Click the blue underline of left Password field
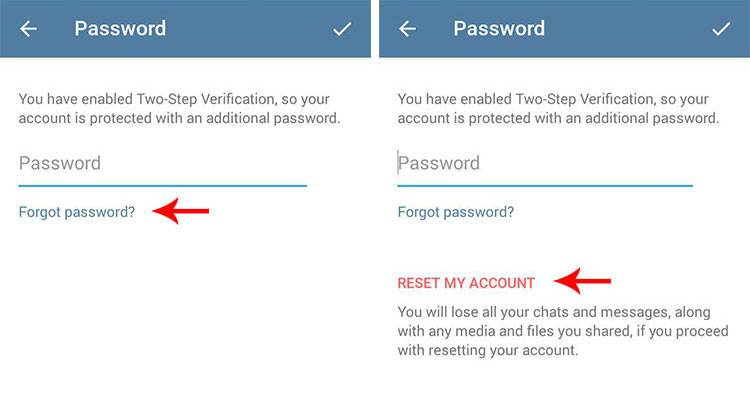 (x=163, y=186)
